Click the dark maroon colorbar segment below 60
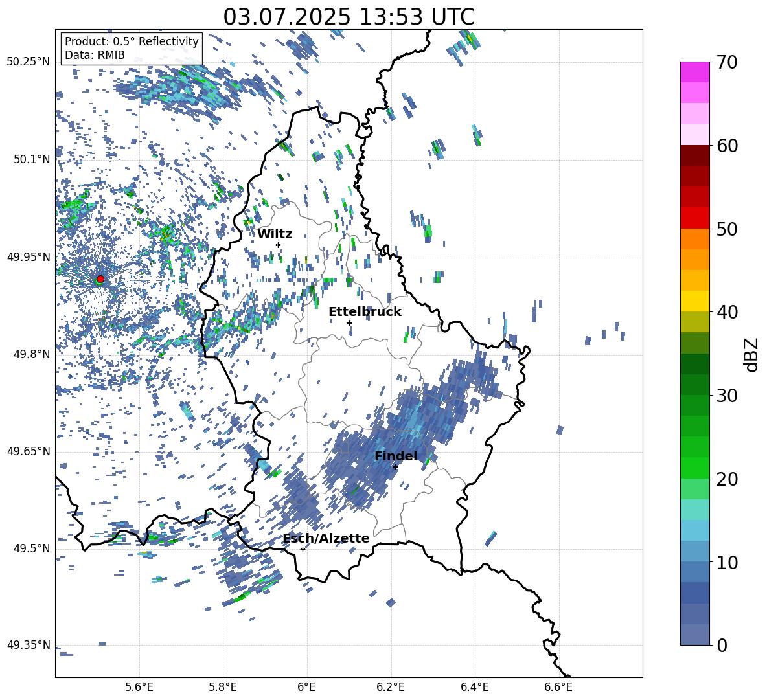The width and height of the screenshot is (767, 700). click(694, 155)
